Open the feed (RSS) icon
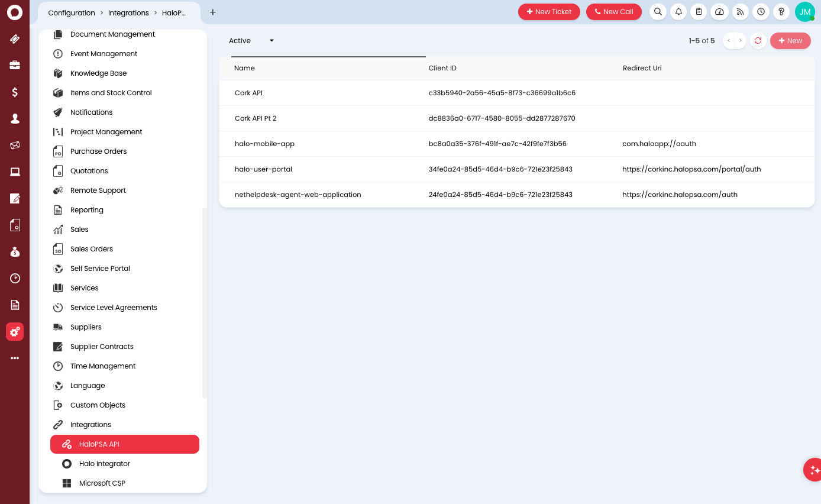Viewport: 821px width, 504px height. [740, 12]
